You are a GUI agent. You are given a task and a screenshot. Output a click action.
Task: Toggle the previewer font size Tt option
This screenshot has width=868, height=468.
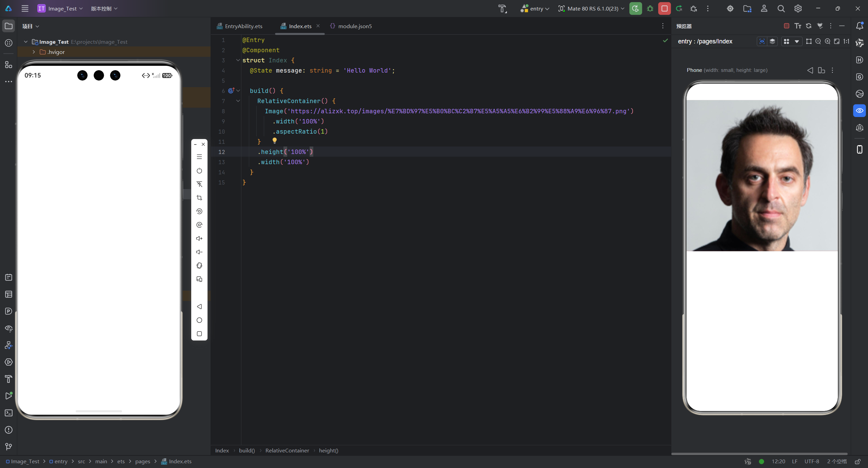point(798,26)
